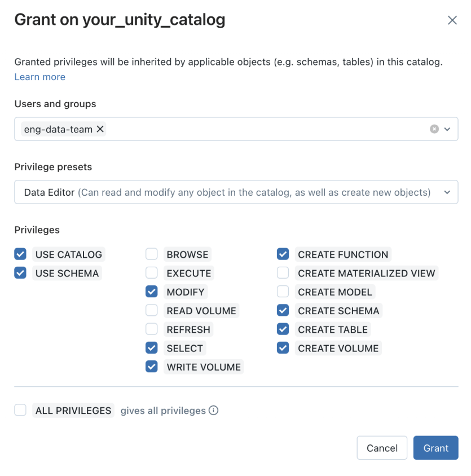Clear all selected users and groups
The height and width of the screenshot is (476, 471).
[434, 129]
